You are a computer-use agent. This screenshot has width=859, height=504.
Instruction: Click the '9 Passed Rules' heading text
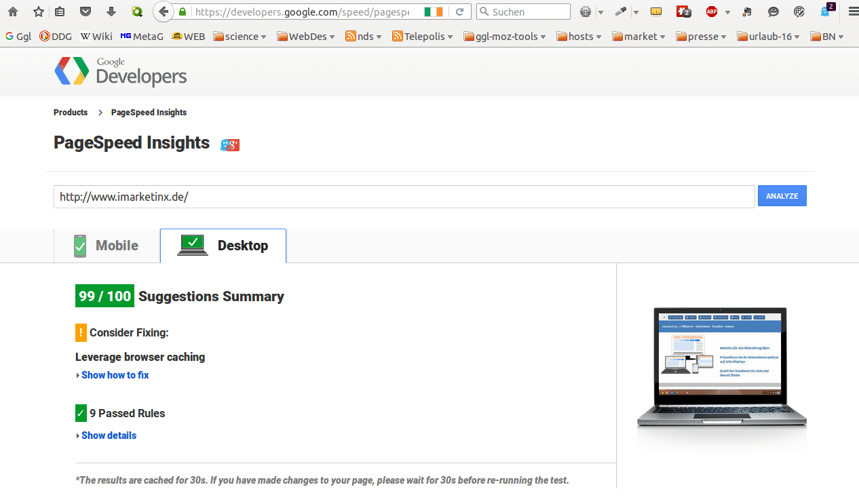click(128, 413)
